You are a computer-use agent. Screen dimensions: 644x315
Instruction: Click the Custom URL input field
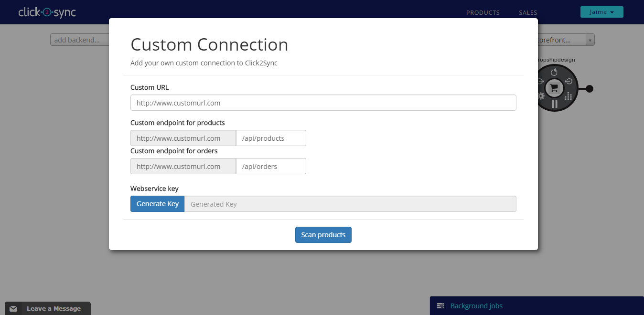point(323,103)
